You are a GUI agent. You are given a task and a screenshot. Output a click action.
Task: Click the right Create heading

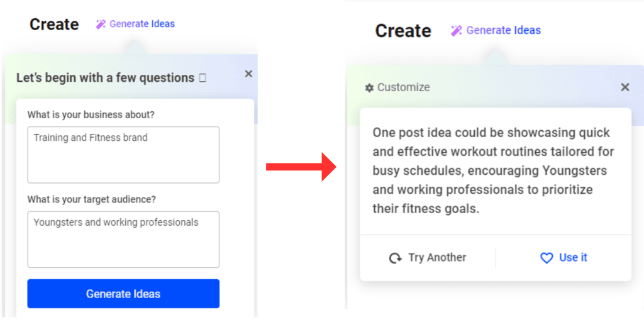click(403, 31)
